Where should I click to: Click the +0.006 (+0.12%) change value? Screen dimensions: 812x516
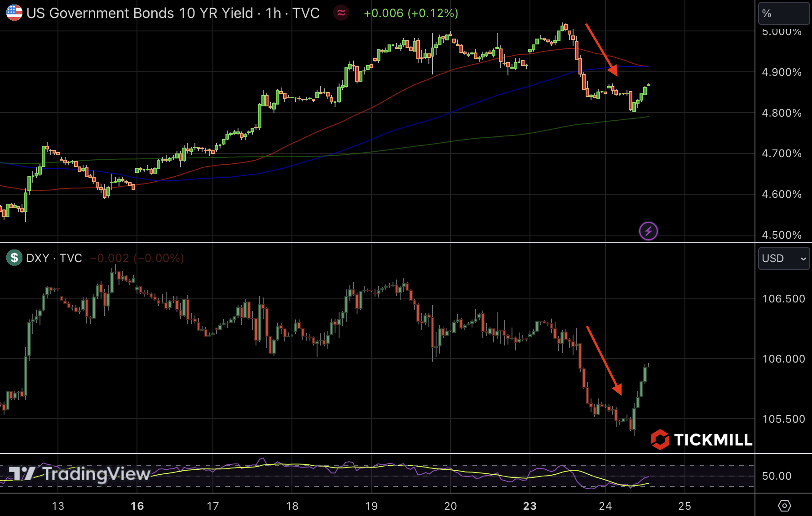coord(411,13)
